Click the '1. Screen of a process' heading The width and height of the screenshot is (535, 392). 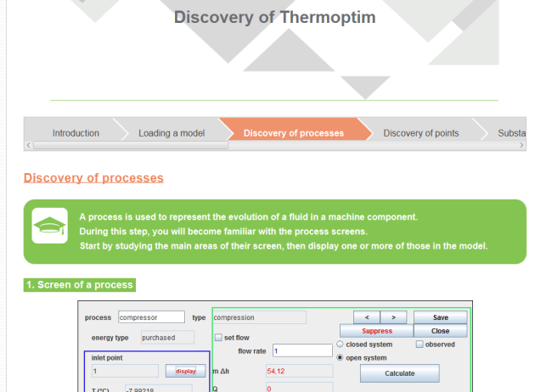point(80,285)
